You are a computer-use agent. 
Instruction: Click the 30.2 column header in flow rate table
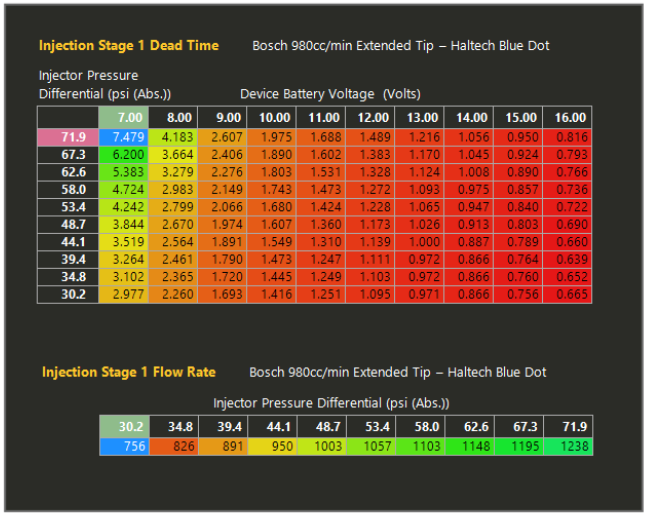tap(124, 427)
